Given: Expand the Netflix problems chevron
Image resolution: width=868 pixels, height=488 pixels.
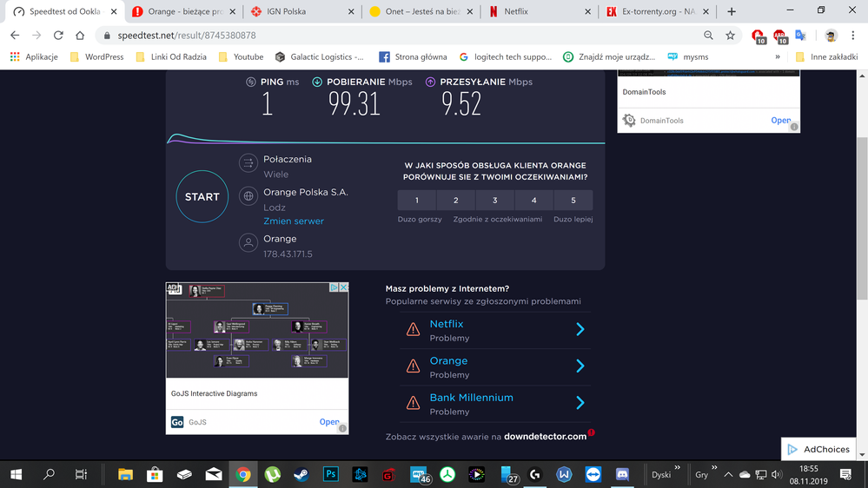Looking at the screenshot, I should point(580,330).
